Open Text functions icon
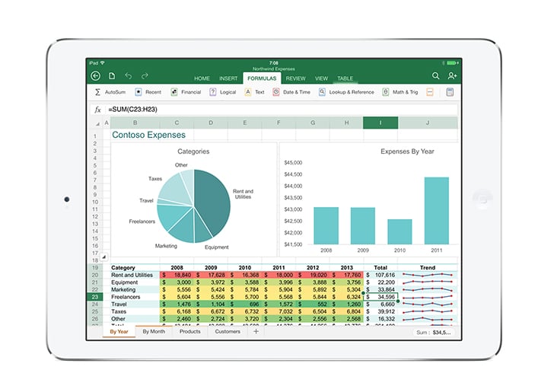 coord(247,92)
